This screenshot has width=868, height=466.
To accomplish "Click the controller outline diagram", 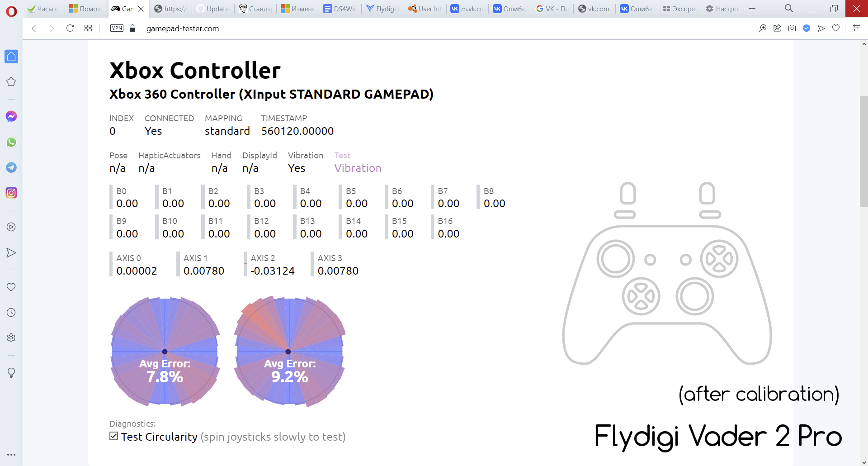I will [667, 273].
